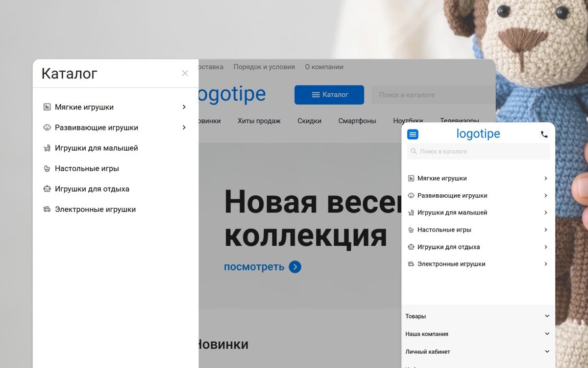Click the Электронные игрушки icon in Каталог panel
588x368 pixels.
click(x=47, y=210)
